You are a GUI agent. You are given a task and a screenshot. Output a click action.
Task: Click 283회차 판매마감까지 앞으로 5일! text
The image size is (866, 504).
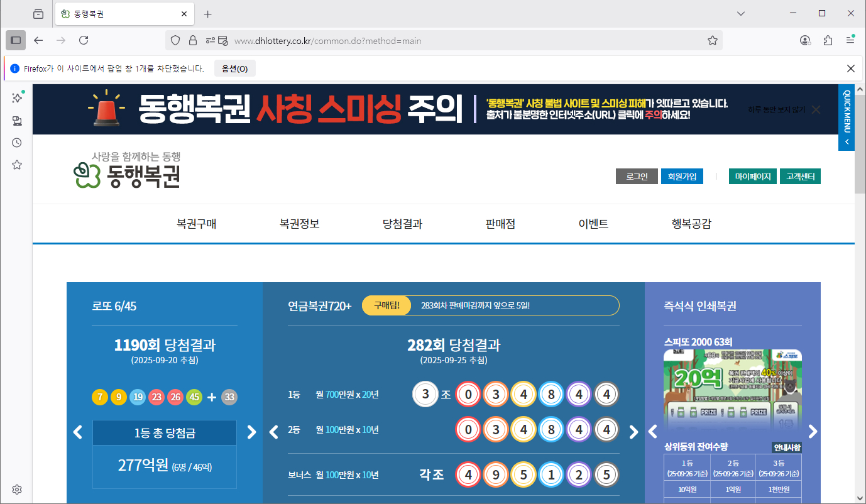(475, 305)
